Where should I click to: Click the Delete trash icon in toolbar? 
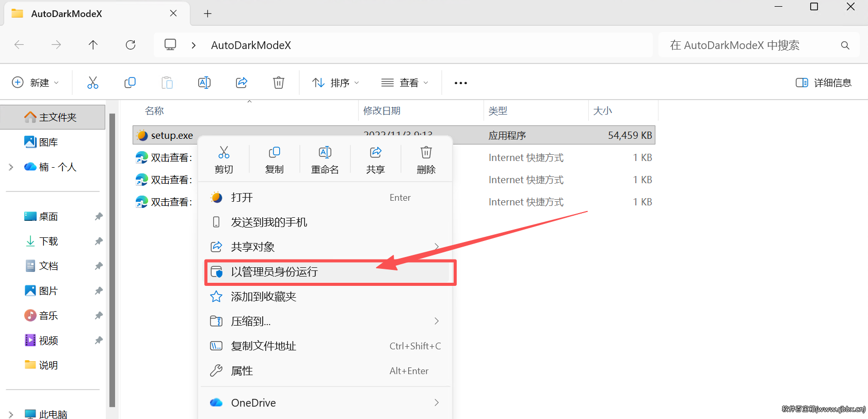pos(279,83)
